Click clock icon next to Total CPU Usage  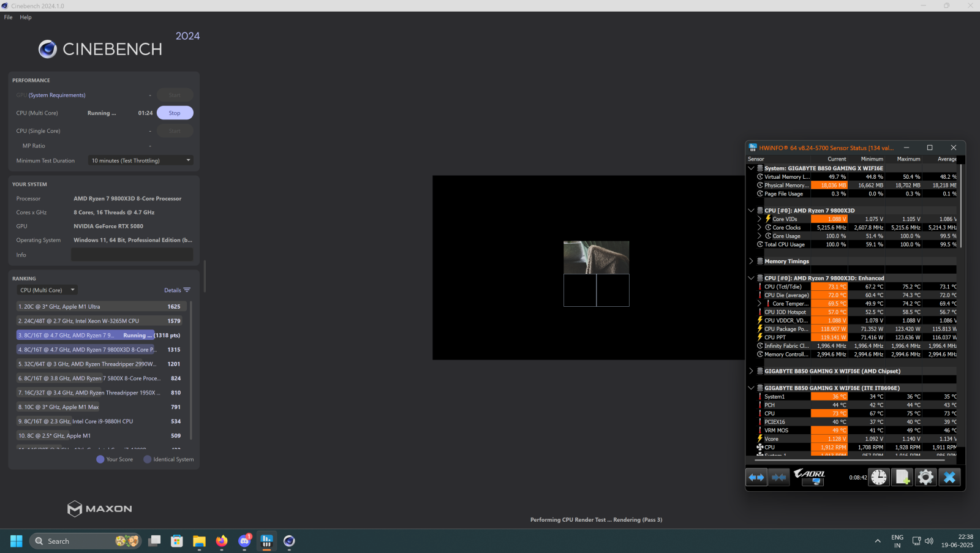point(760,244)
